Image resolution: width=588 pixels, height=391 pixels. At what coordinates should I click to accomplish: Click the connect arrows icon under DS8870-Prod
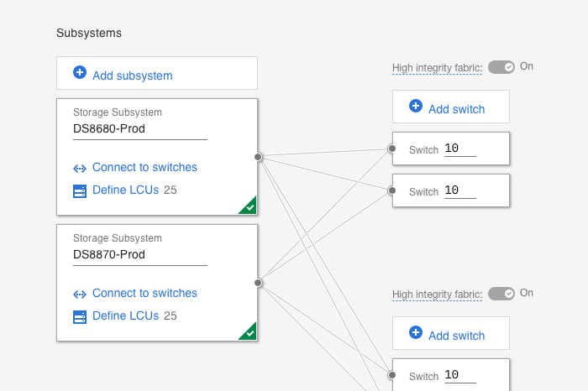[80, 294]
